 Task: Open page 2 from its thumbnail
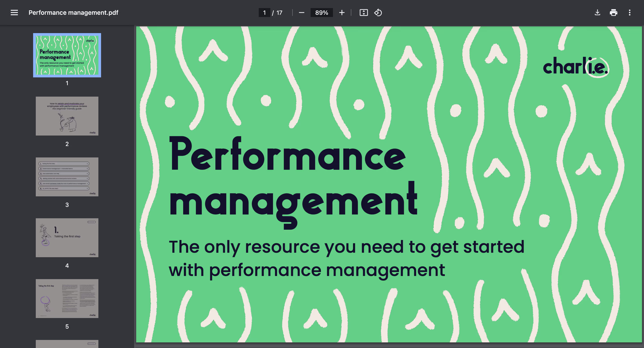pyautogui.click(x=67, y=116)
